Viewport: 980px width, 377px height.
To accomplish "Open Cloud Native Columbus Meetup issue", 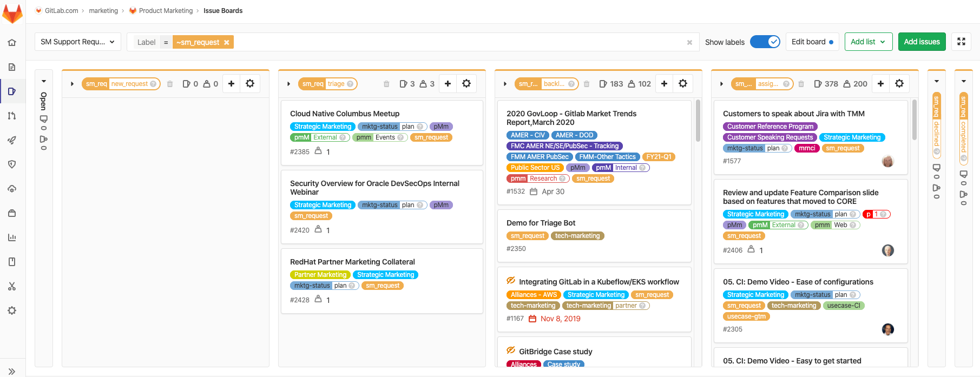I will (345, 114).
